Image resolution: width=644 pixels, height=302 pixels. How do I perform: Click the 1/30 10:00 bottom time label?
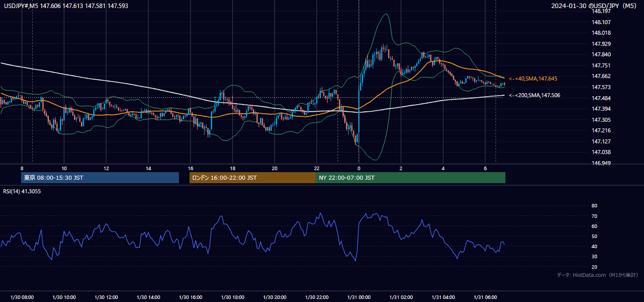point(64,297)
